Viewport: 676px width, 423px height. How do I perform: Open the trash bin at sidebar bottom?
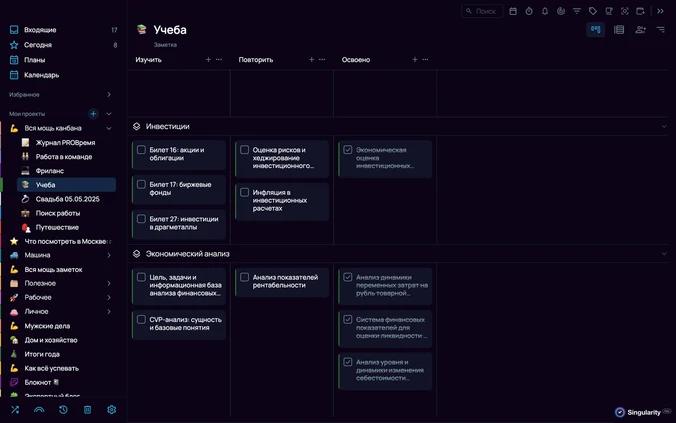(88, 410)
